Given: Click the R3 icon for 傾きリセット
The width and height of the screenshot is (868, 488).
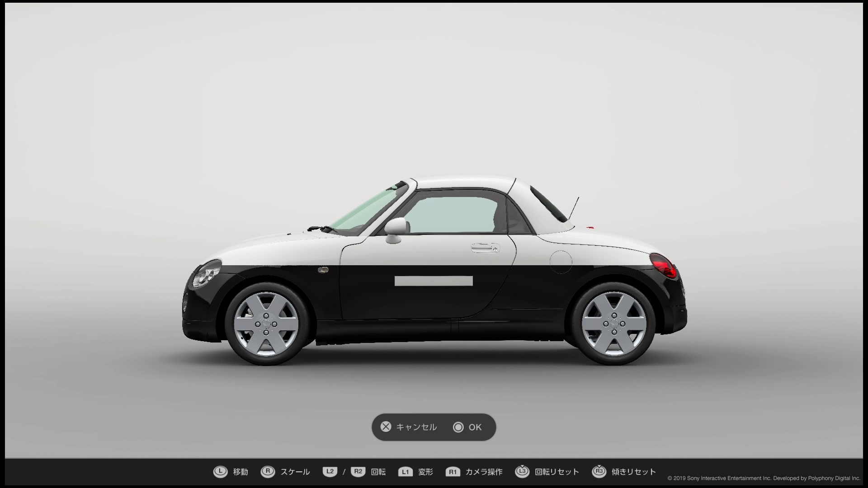Looking at the screenshot, I should tap(599, 471).
